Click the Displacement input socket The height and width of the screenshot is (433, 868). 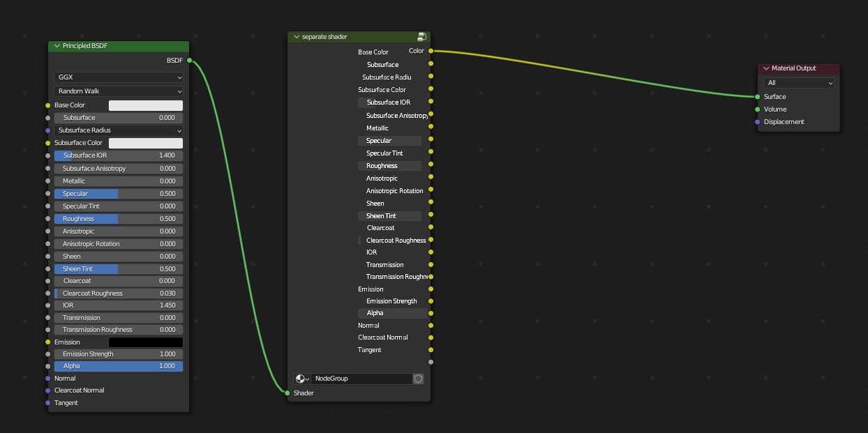pos(758,122)
